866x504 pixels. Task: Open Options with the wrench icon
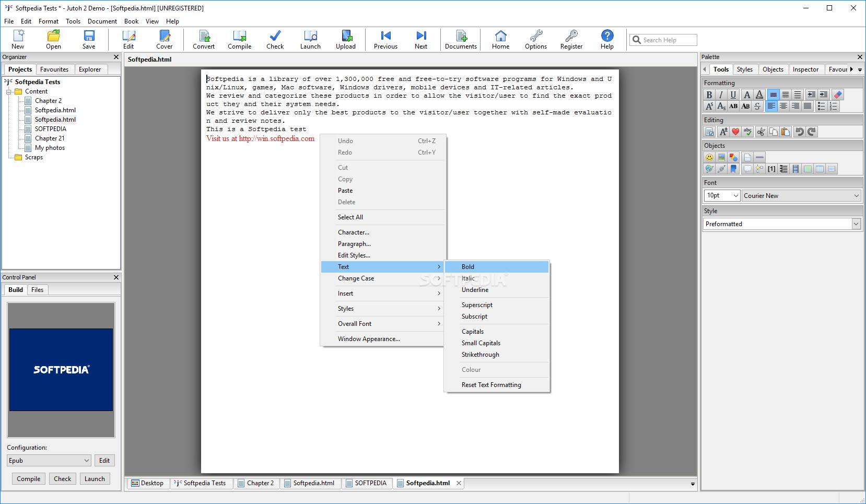536,40
